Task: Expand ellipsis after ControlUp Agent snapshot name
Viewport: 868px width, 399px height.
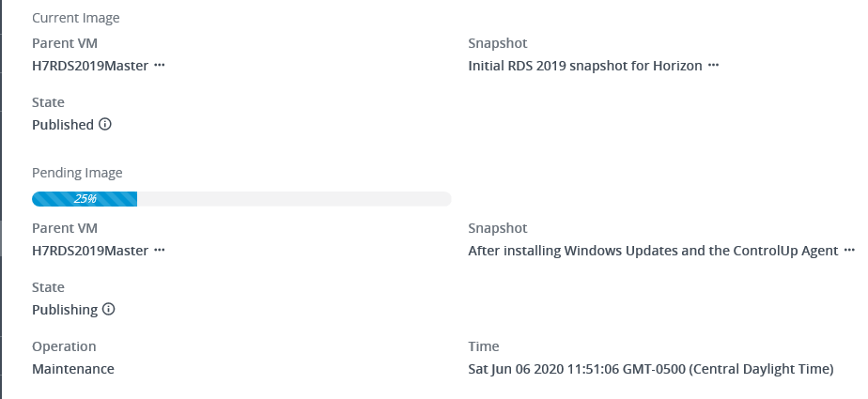Action: 849,251
